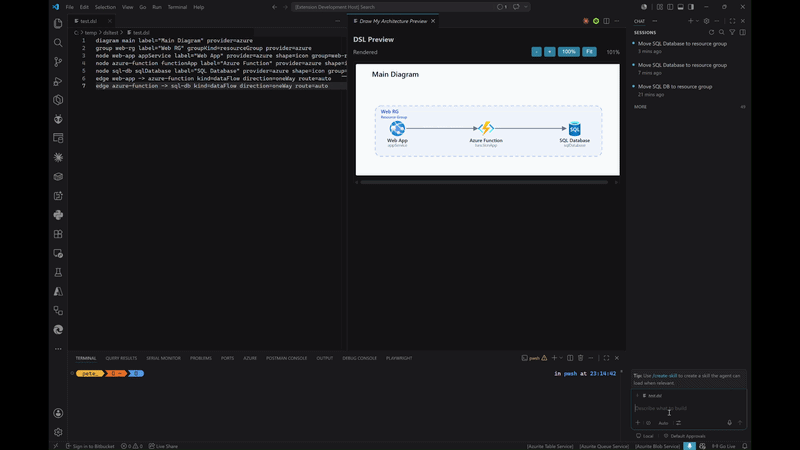Click the /create-skill link in tip
Viewport: 800px width, 450px height.
(665, 376)
